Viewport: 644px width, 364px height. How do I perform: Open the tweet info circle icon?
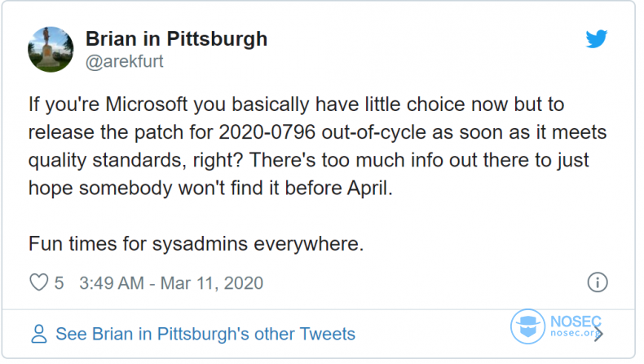click(x=598, y=282)
